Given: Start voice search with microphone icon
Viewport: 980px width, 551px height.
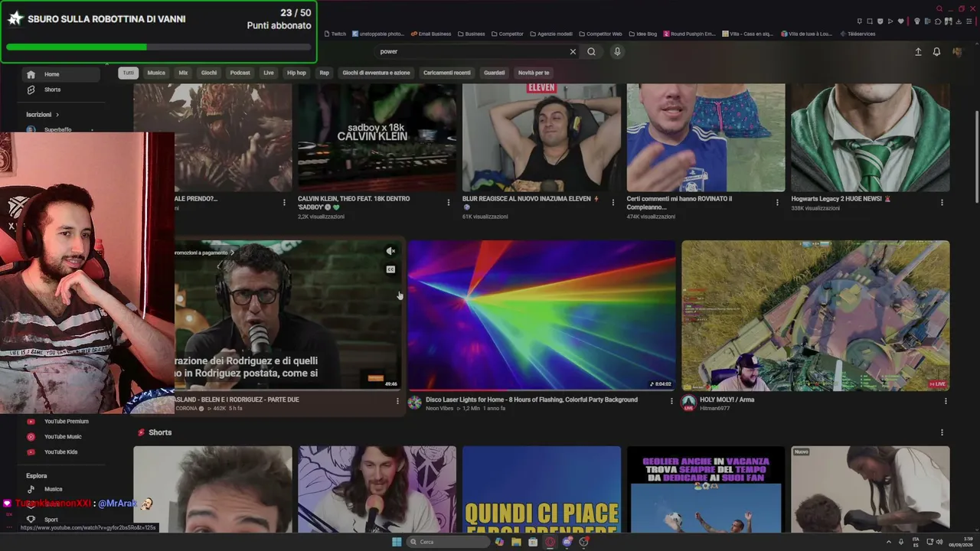Looking at the screenshot, I should click(x=617, y=51).
